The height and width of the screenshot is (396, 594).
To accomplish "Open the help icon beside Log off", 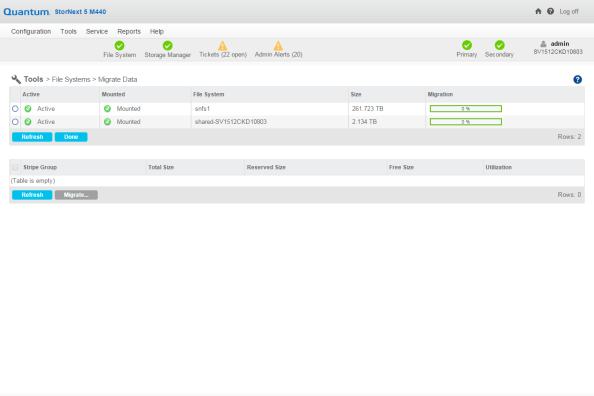I will tap(550, 11).
